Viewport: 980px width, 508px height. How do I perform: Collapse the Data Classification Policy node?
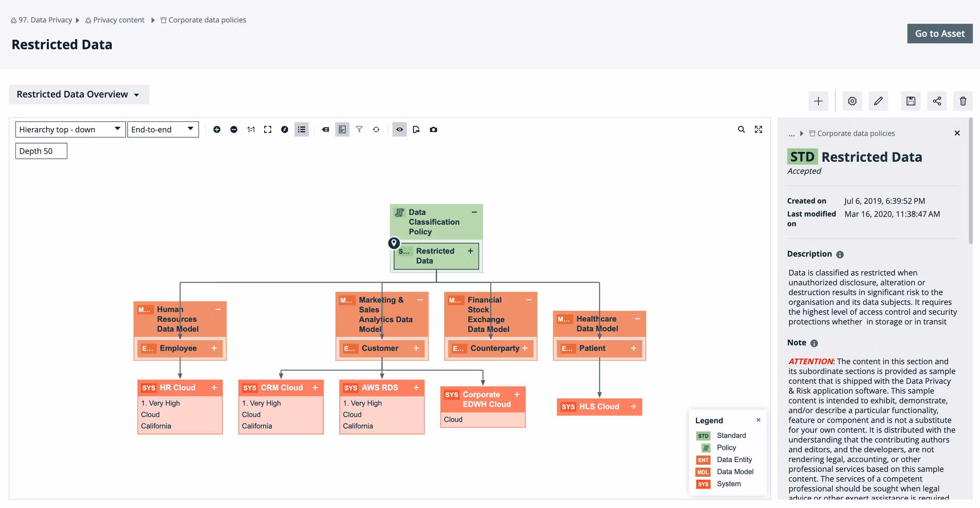coord(474,212)
